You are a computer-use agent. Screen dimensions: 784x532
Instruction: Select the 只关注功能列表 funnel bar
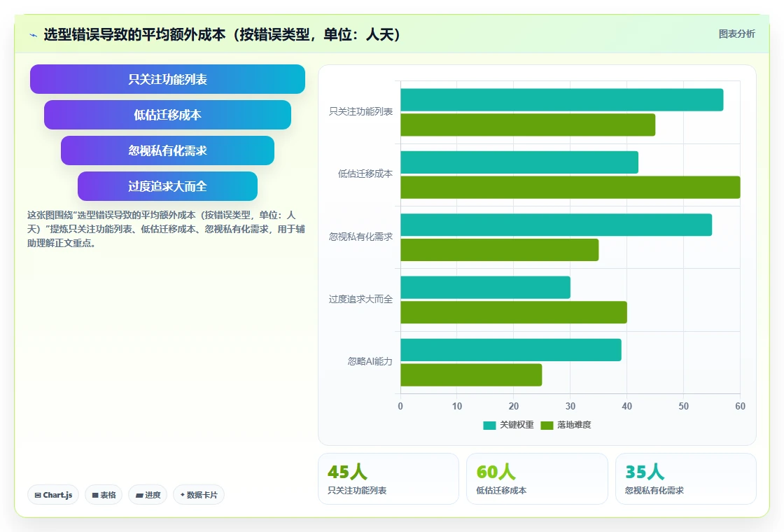[167, 79]
